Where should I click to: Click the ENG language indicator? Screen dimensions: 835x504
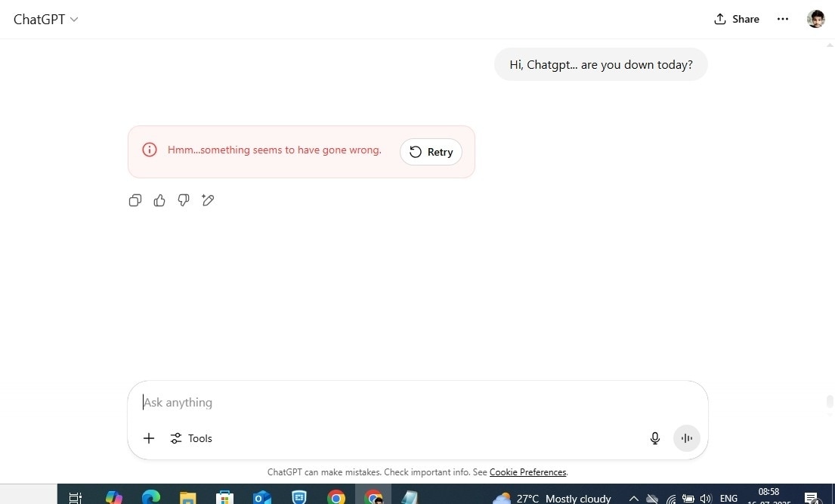pos(728,499)
